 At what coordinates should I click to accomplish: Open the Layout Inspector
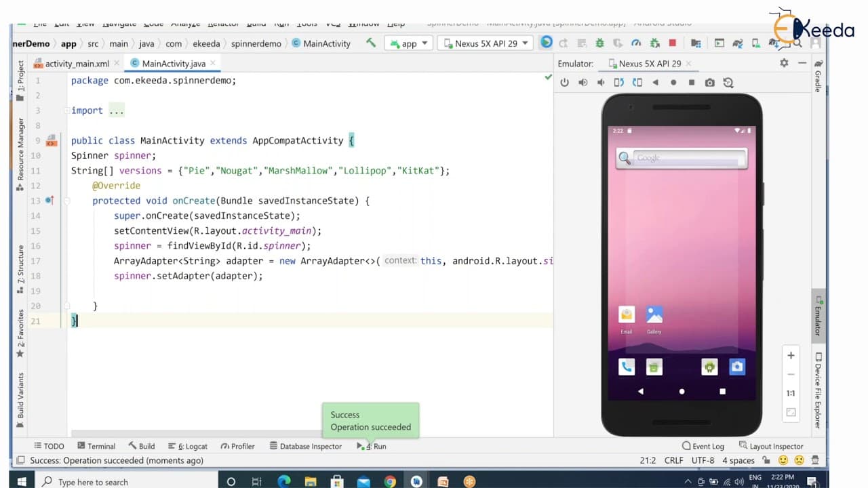(x=771, y=446)
